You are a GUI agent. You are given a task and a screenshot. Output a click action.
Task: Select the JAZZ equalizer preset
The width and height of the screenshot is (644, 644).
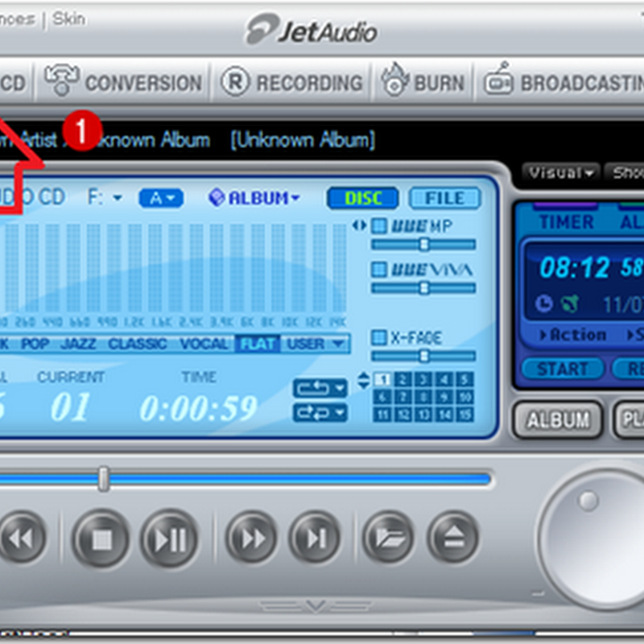click(78, 344)
